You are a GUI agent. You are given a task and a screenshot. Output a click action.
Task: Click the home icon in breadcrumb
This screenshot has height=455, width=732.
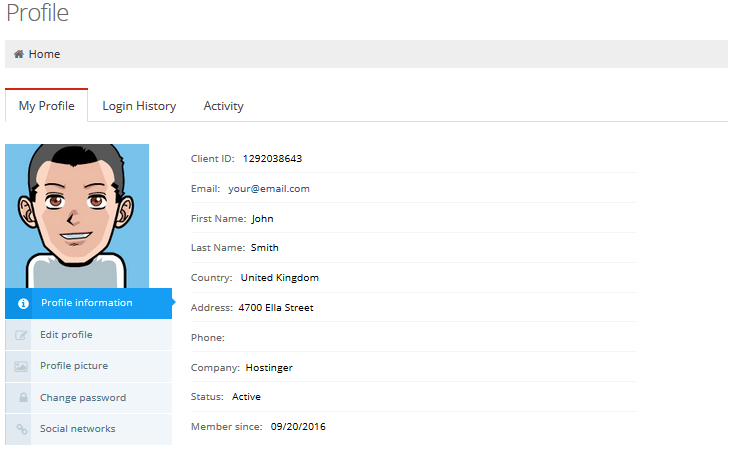(19, 54)
